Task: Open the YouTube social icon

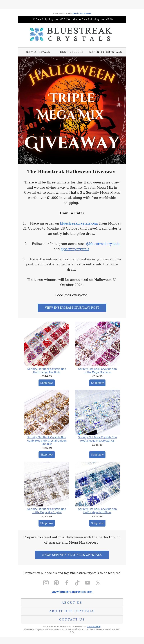Action: [x=87, y=582]
